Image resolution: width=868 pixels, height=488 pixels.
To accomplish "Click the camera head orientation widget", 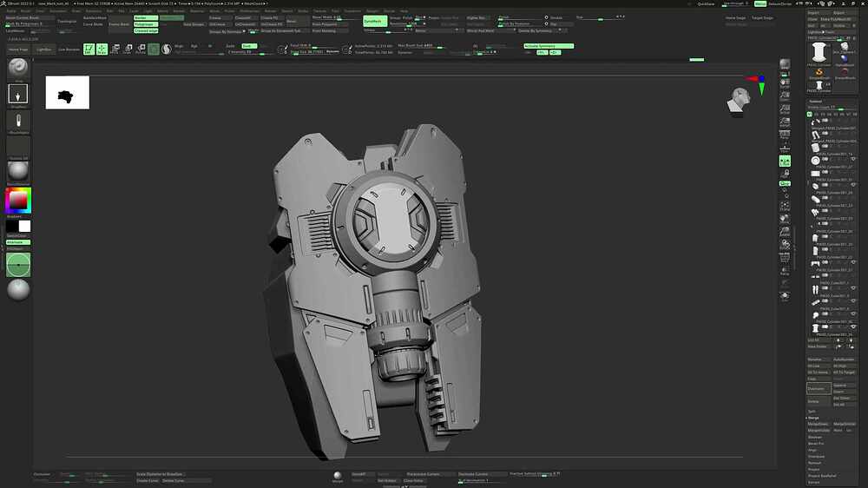I will pyautogui.click(x=739, y=100).
